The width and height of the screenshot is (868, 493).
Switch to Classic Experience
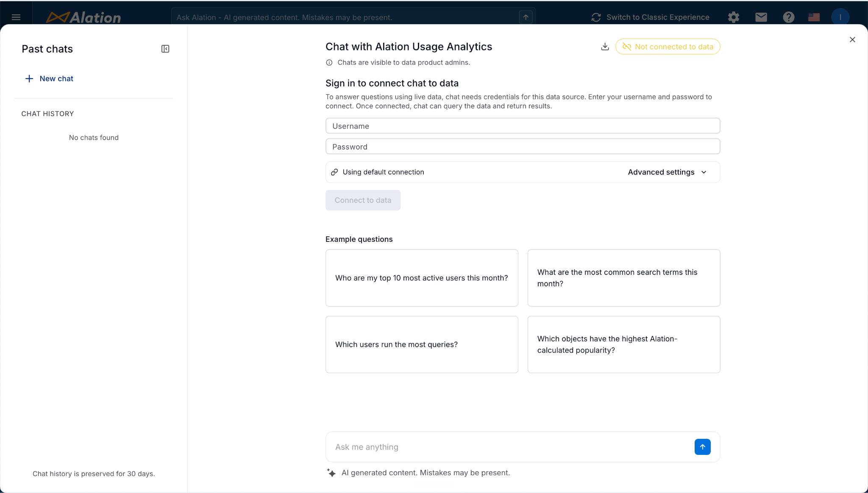(x=650, y=17)
